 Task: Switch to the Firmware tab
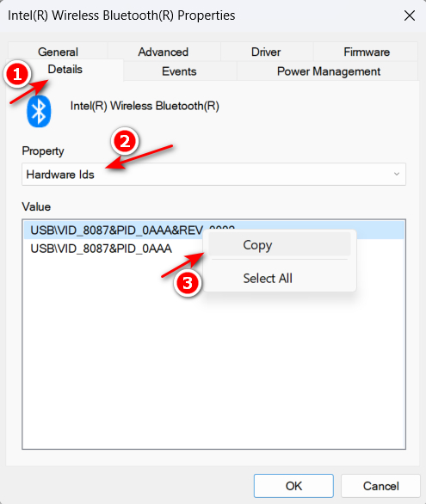[367, 52]
